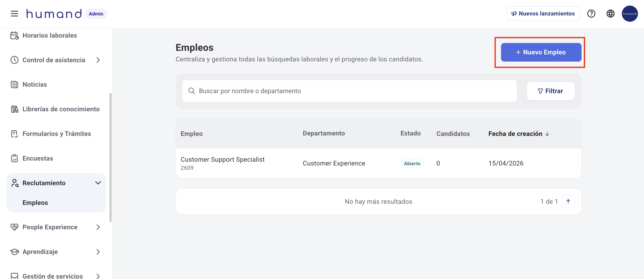Select the Noticias sidebar icon

tap(14, 84)
